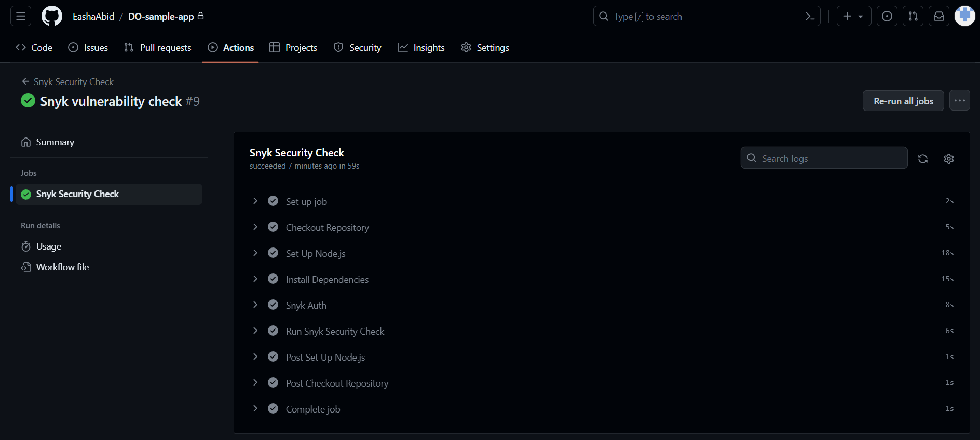Switch to the Code tab

click(x=34, y=48)
